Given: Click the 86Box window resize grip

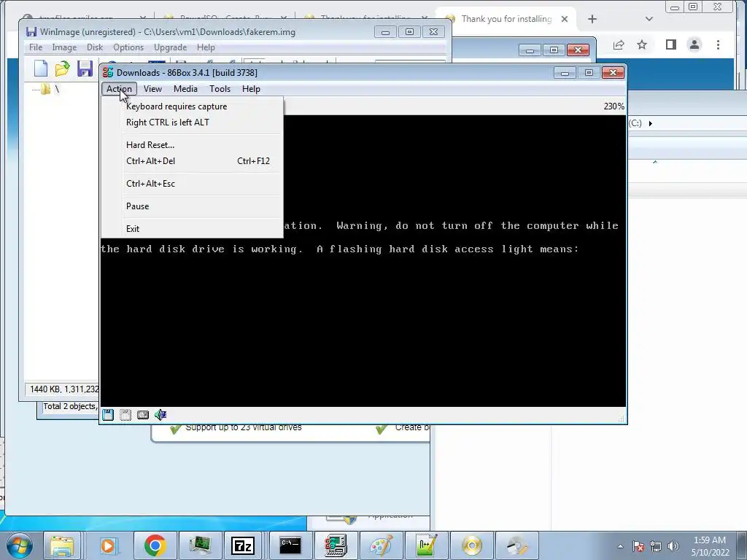Looking at the screenshot, I should tap(622, 419).
